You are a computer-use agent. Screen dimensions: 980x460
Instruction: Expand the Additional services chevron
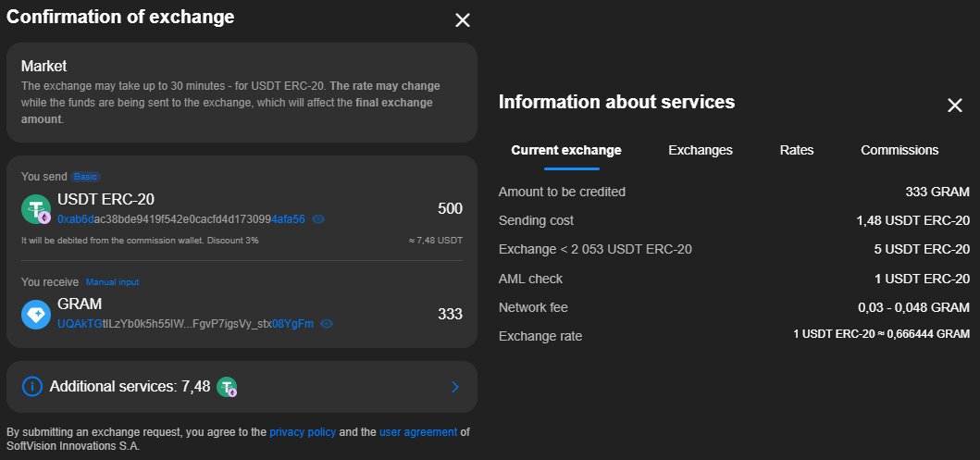(x=455, y=387)
